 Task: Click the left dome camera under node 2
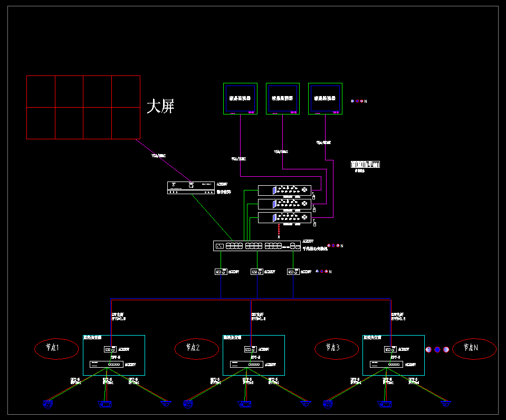coord(188,404)
